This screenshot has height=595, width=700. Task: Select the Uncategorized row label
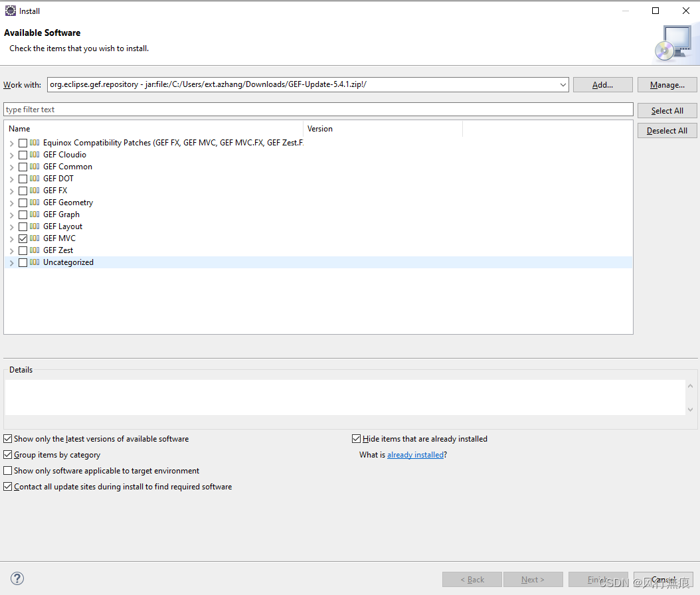pos(68,262)
